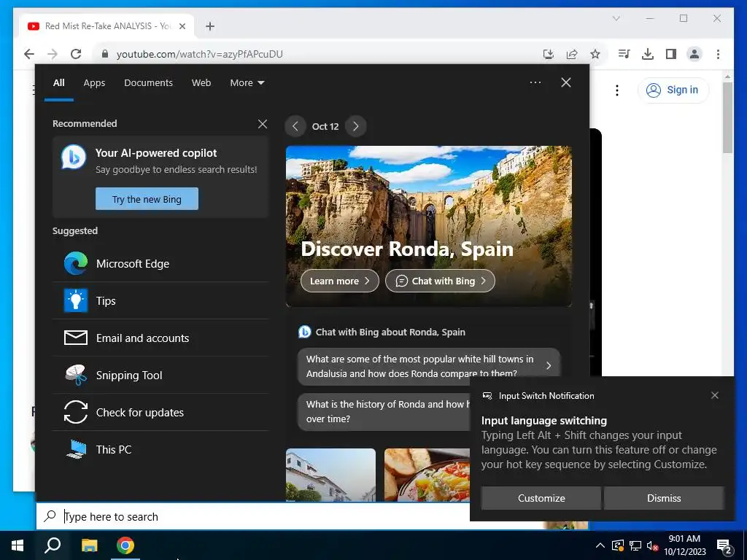This screenshot has height=560, width=747.
Task: Switch to the Apps search tab
Action: pos(94,83)
